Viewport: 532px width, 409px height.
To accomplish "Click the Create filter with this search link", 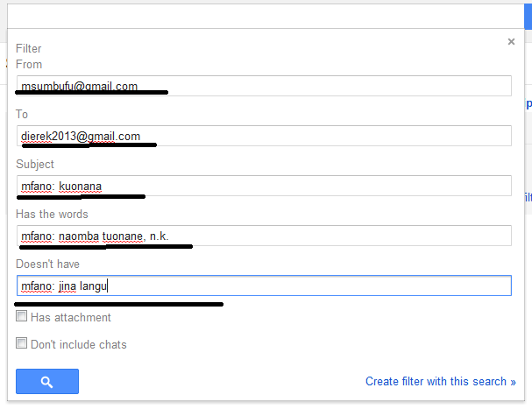I will pyautogui.click(x=436, y=381).
